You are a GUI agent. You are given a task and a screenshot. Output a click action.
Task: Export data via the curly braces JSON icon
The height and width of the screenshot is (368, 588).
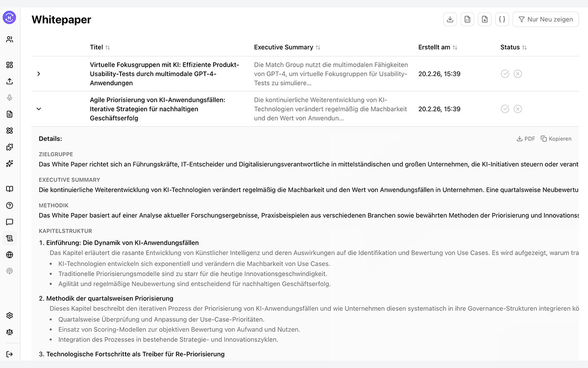(502, 19)
